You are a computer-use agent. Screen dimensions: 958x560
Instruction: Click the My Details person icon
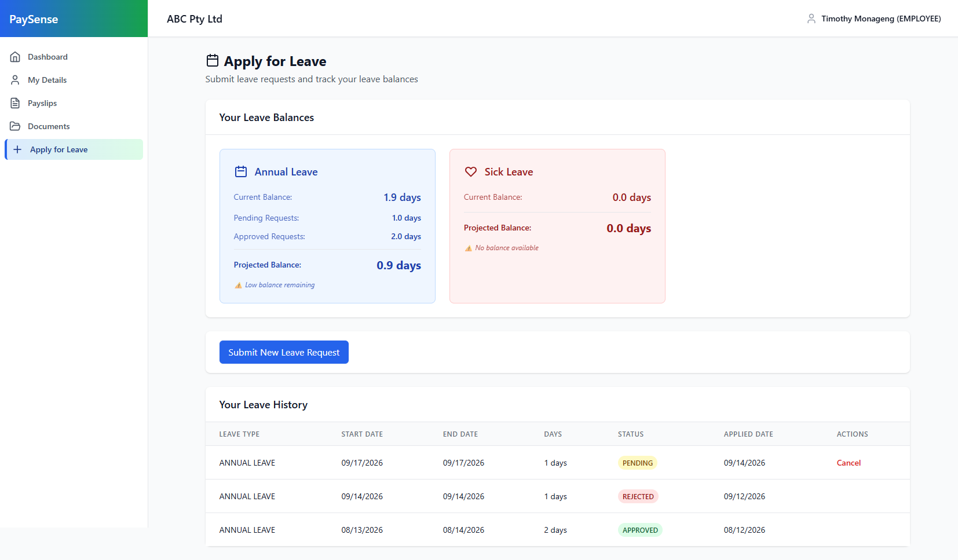coord(16,80)
